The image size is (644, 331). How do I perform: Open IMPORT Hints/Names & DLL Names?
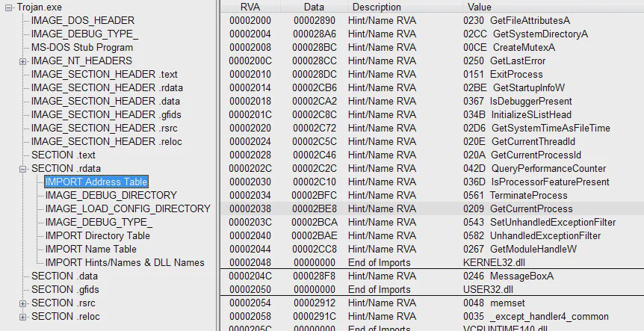coord(125,263)
